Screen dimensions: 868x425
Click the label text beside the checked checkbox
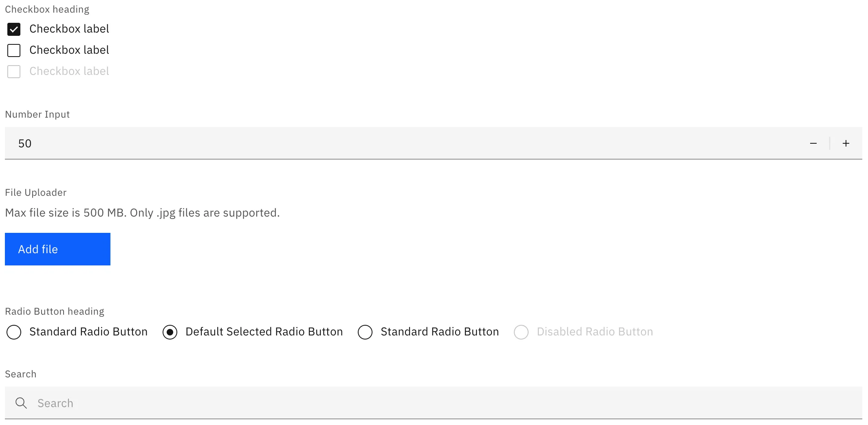(69, 29)
